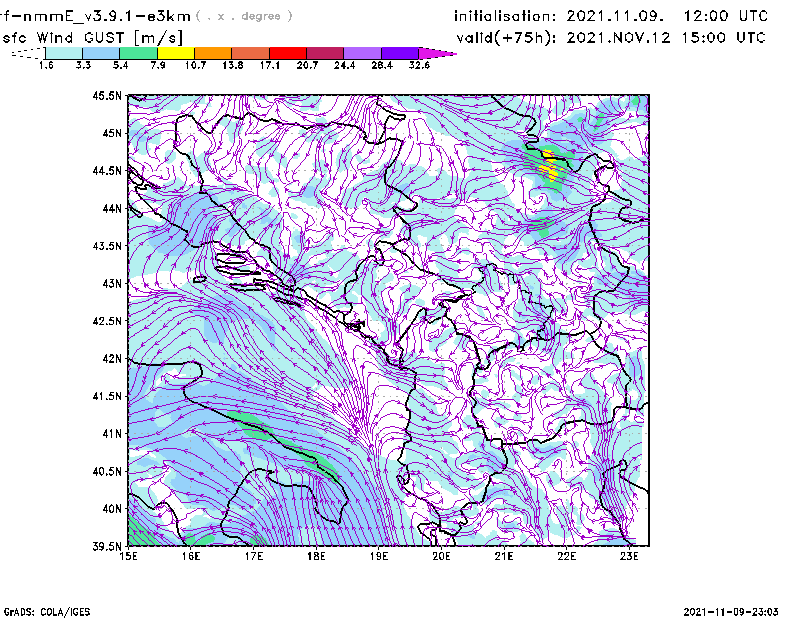Click the 22E longitude label
The height and width of the screenshot is (618, 800).
click(x=566, y=556)
